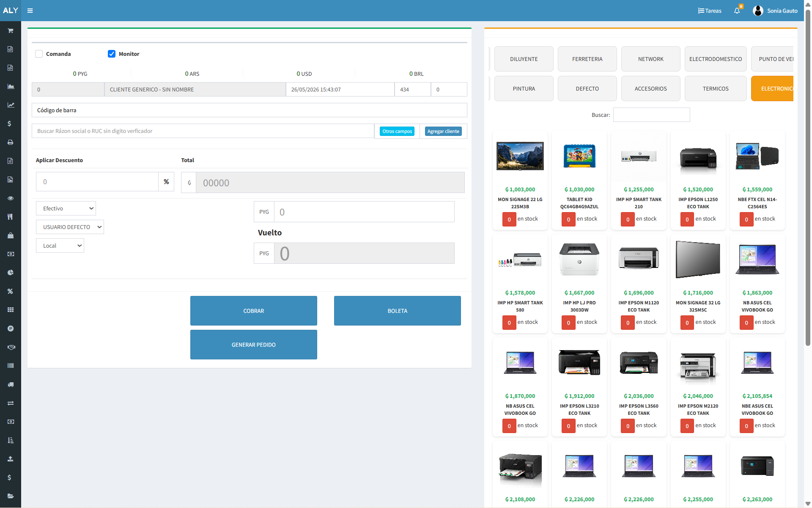Select the FERRETERIA category
The height and width of the screenshot is (508, 812).
tap(587, 59)
